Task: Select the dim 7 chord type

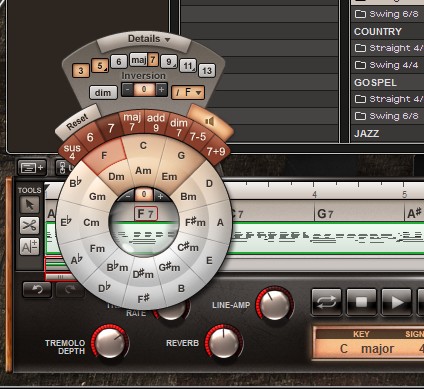Action: (x=179, y=127)
